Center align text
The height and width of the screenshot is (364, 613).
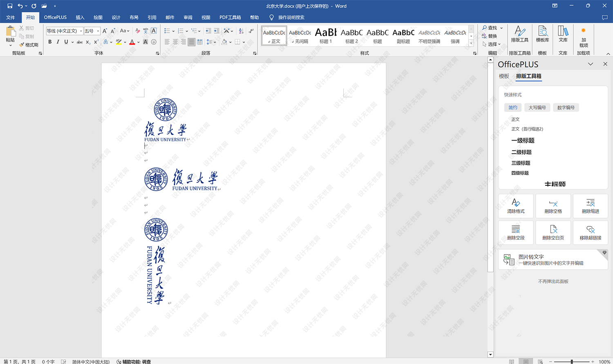[175, 42]
